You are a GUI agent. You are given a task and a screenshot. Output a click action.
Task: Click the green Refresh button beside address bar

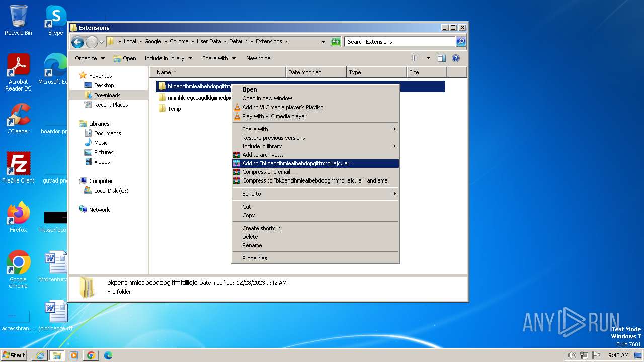[x=336, y=42]
